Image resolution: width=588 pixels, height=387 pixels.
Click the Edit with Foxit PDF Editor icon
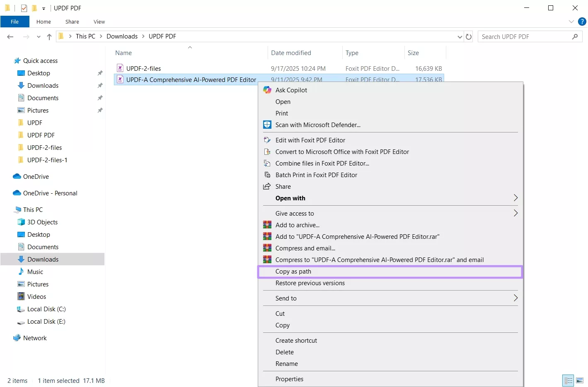tap(267, 140)
